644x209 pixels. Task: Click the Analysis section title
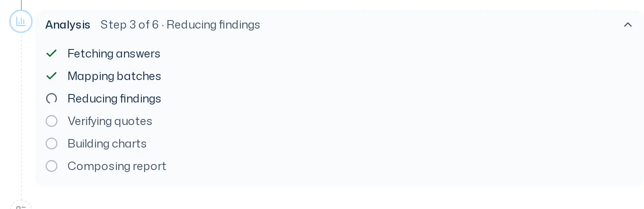(x=68, y=25)
